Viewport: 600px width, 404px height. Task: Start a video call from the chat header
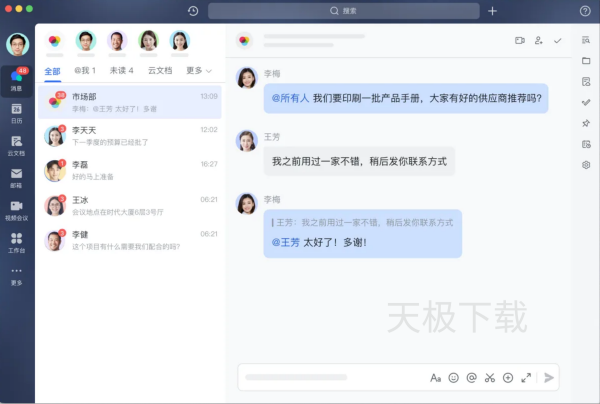pyautogui.click(x=520, y=41)
